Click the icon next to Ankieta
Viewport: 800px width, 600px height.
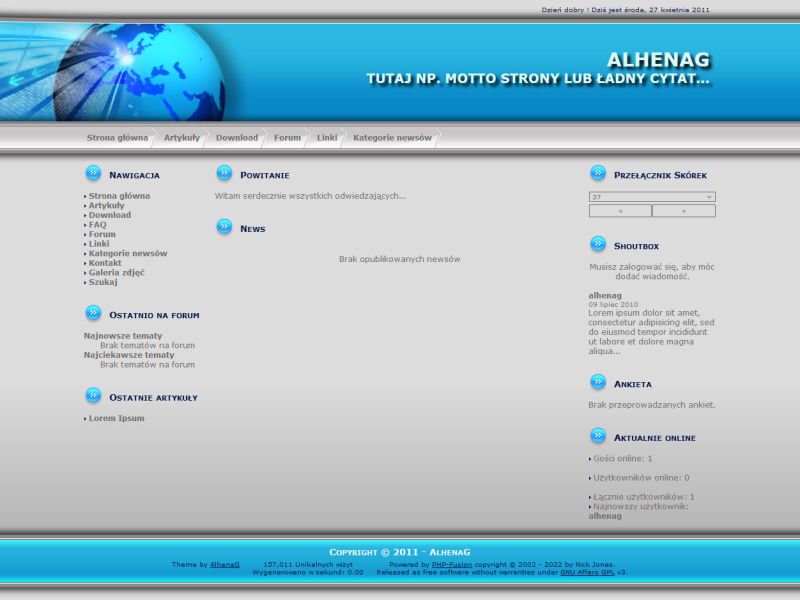click(x=598, y=382)
